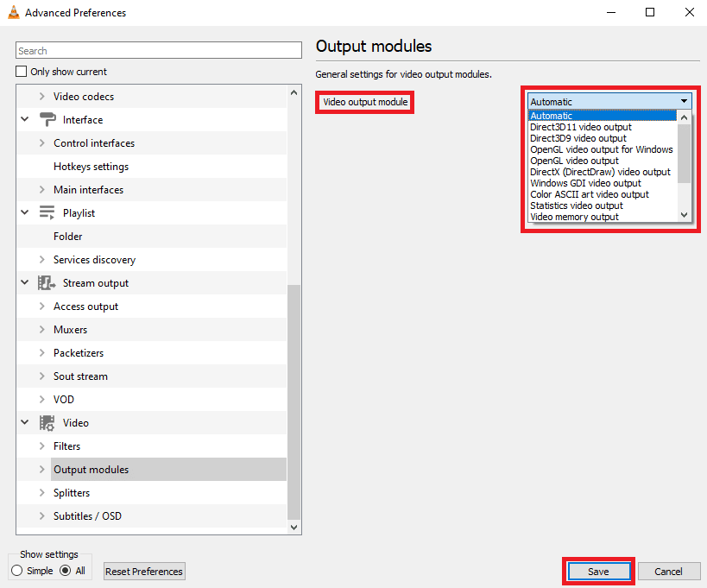Image resolution: width=707 pixels, height=588 pixels.
Task: Expand the Access output node
Action: point(42,307)
